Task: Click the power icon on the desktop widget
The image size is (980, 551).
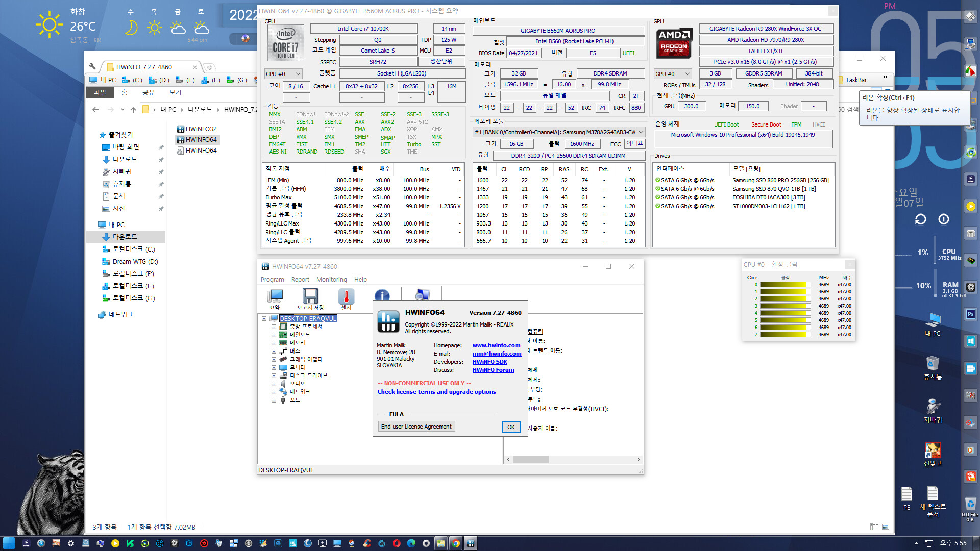Action: (x=944, y=219)
